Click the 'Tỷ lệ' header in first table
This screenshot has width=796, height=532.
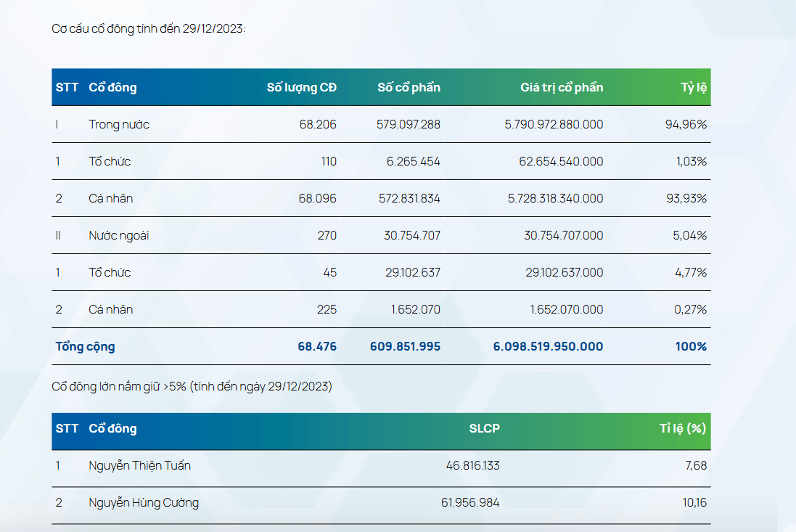694,88
